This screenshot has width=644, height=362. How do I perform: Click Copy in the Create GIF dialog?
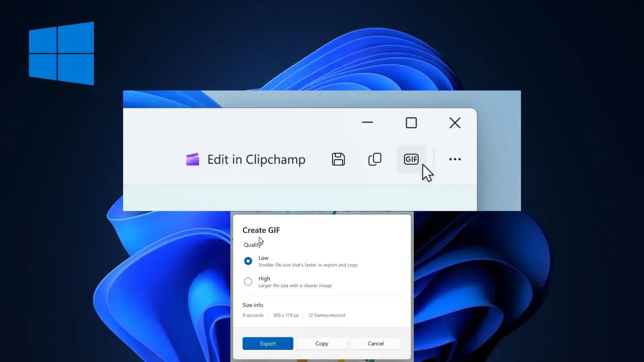(322, 343)
